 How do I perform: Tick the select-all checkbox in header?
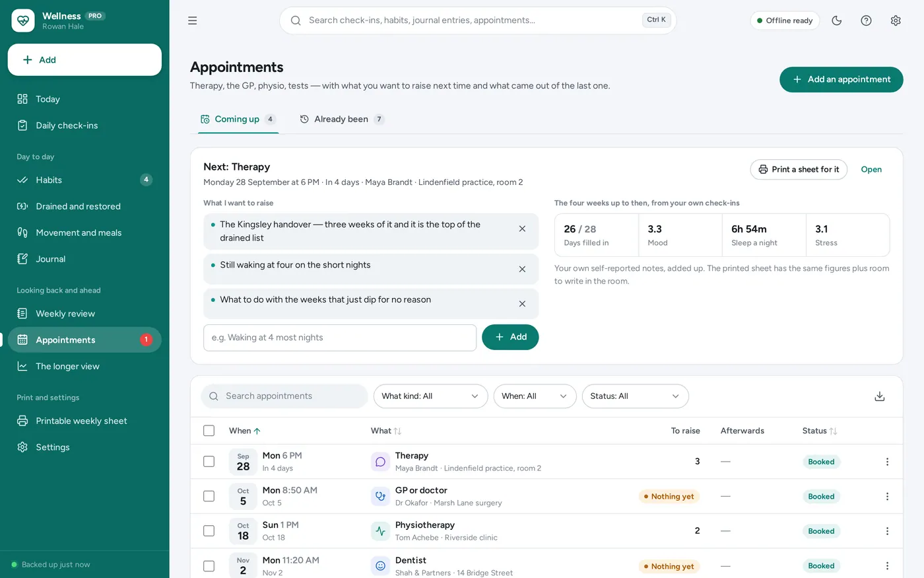pyautogui.click(x=209, y=431)
